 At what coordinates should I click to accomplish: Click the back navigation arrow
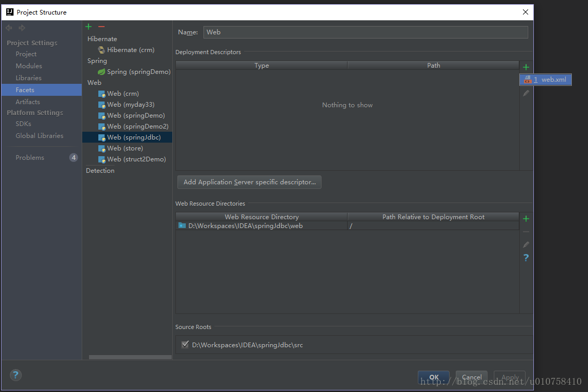pos(9,28)
